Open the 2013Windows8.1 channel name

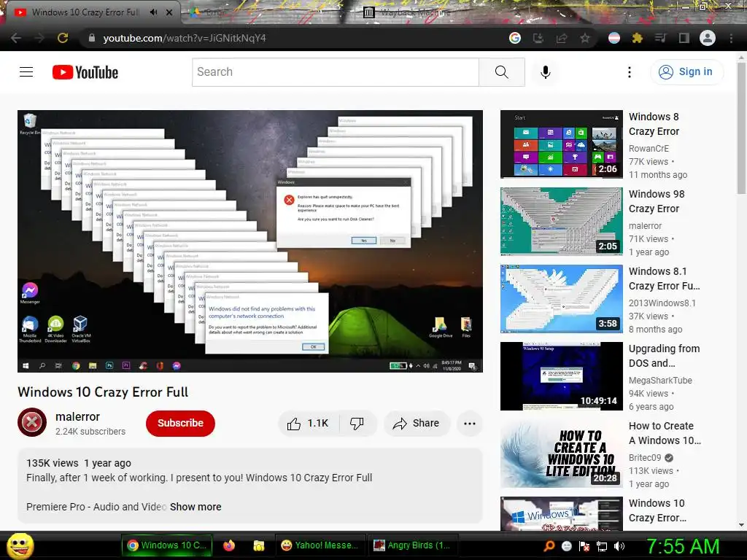662,303
